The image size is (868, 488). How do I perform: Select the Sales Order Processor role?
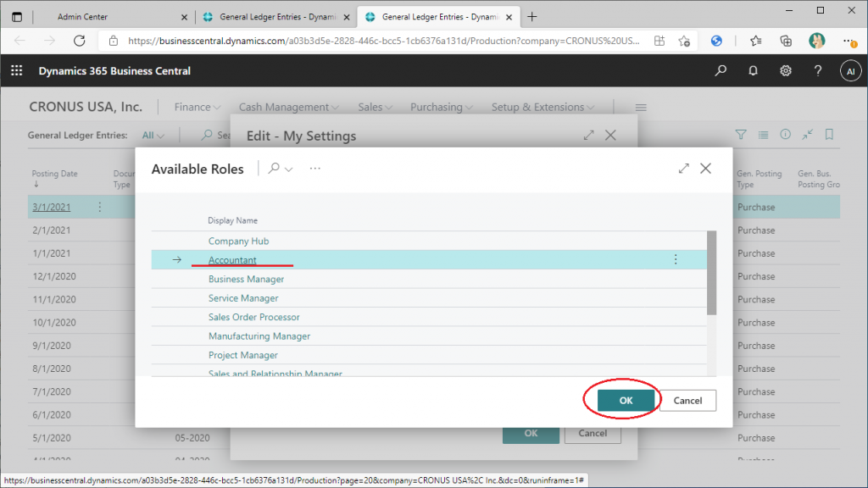click(254, 317)
